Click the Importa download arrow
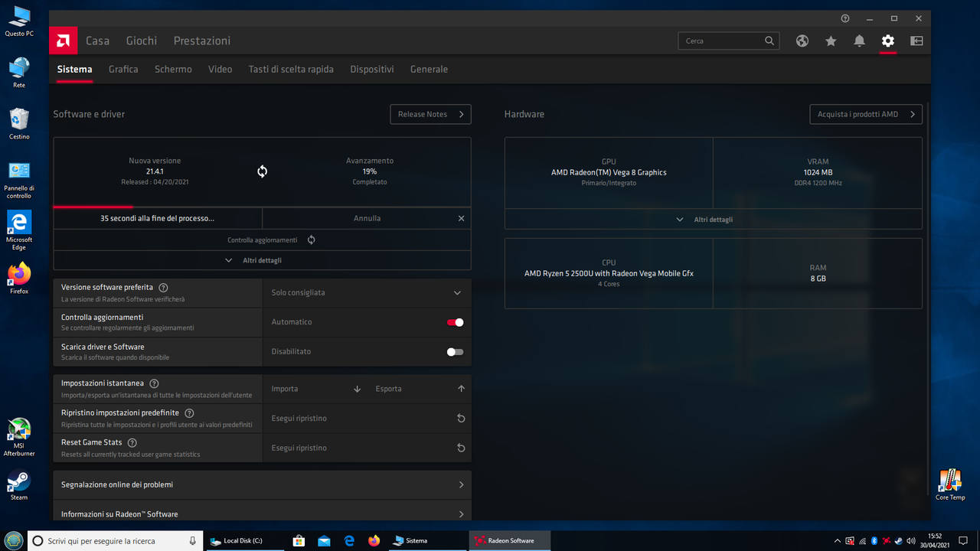This screenshot has width=980, height=551. point(357,389)
